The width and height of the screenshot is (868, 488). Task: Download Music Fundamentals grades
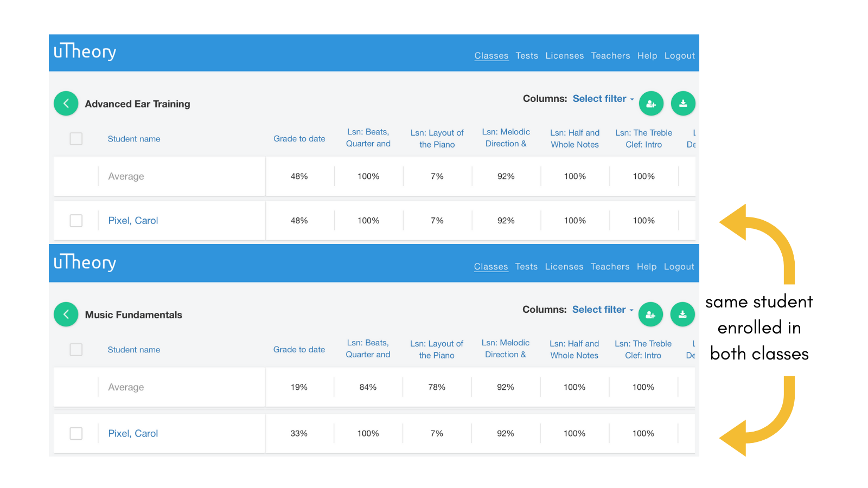tap(682, 314)
